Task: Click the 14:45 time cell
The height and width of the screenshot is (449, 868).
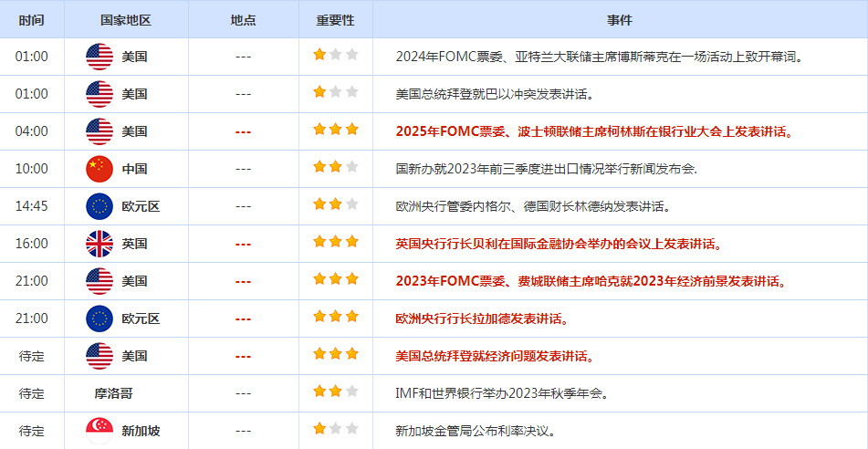Action: [x=32, y=206]
